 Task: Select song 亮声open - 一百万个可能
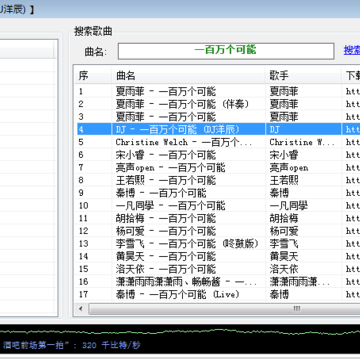tap(171, 167)
